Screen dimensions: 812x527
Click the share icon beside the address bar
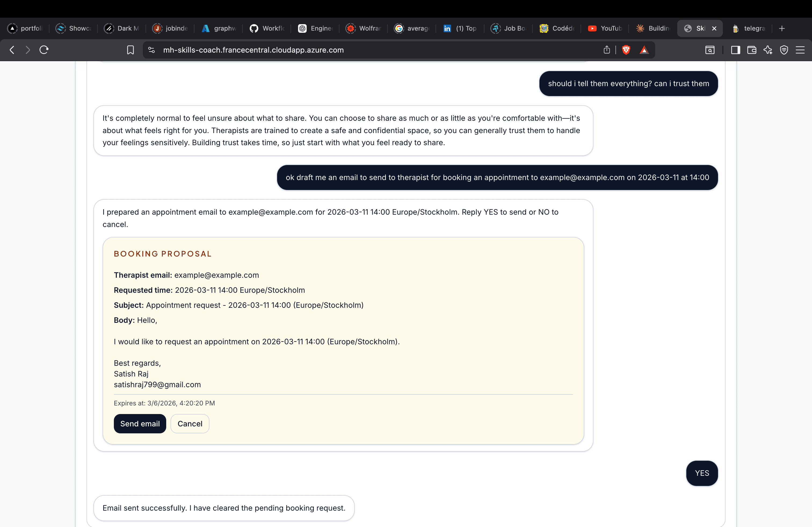pos(606,50)
